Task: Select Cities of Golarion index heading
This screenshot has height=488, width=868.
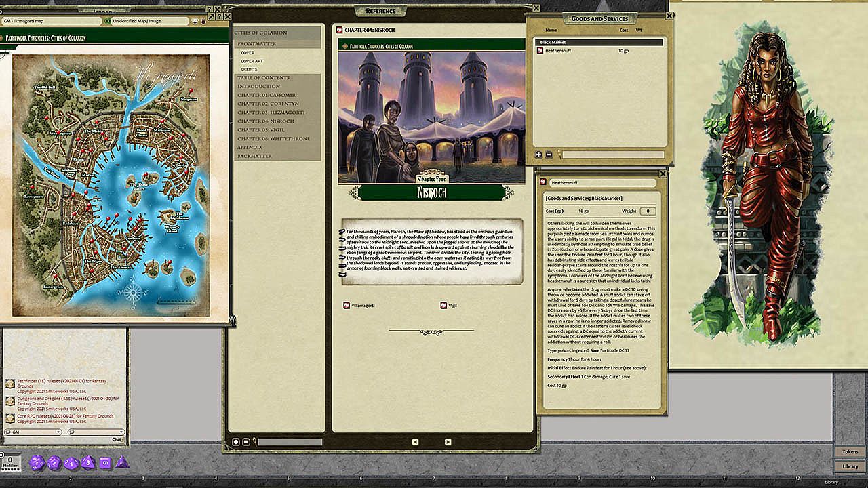Action: click(x=261, y=33)
